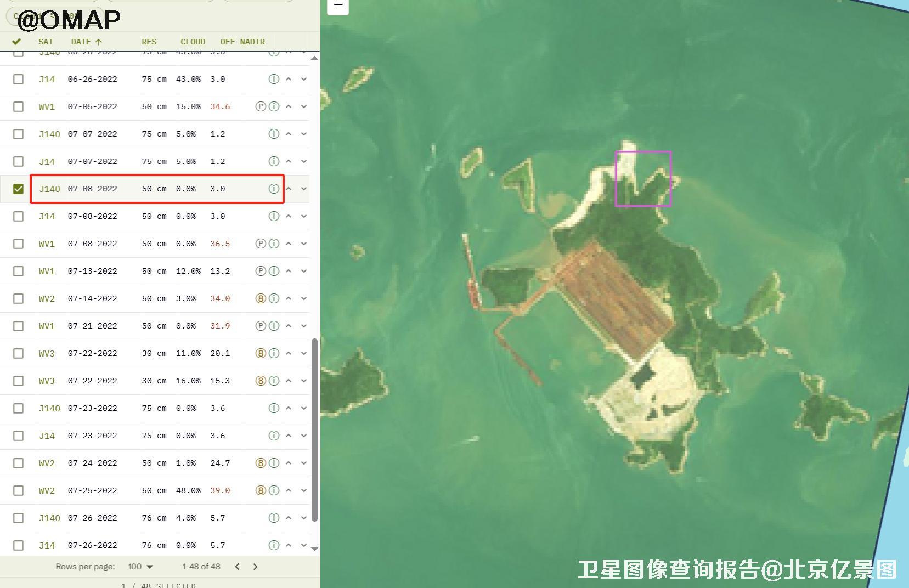The height and width of the screenshot is (588, 909).
Task: Open info for J140 07-26-2022 row
Action: click(274, 518)
